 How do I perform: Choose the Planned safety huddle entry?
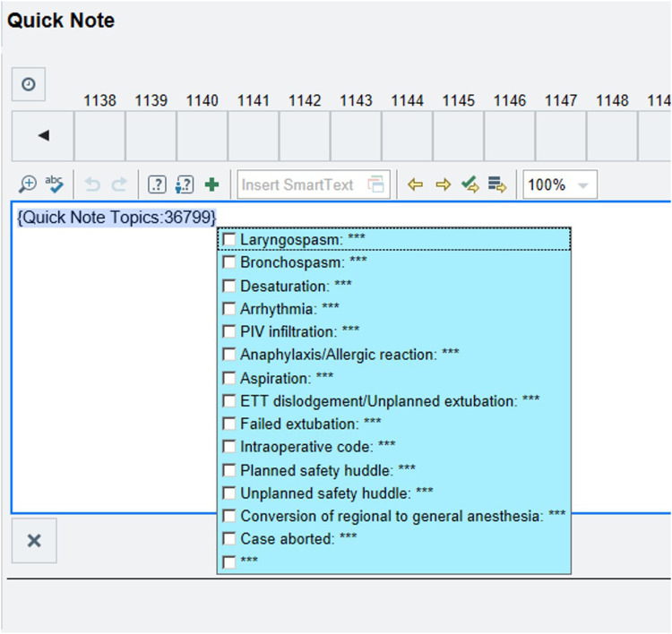point(327,469)
